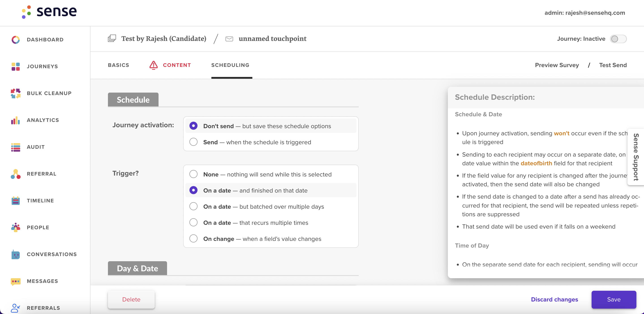Click Test Send link

tap(613, 65)
